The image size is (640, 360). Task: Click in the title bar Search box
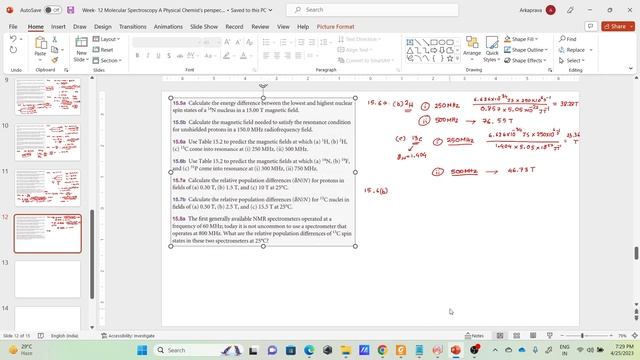click(372, 10)
